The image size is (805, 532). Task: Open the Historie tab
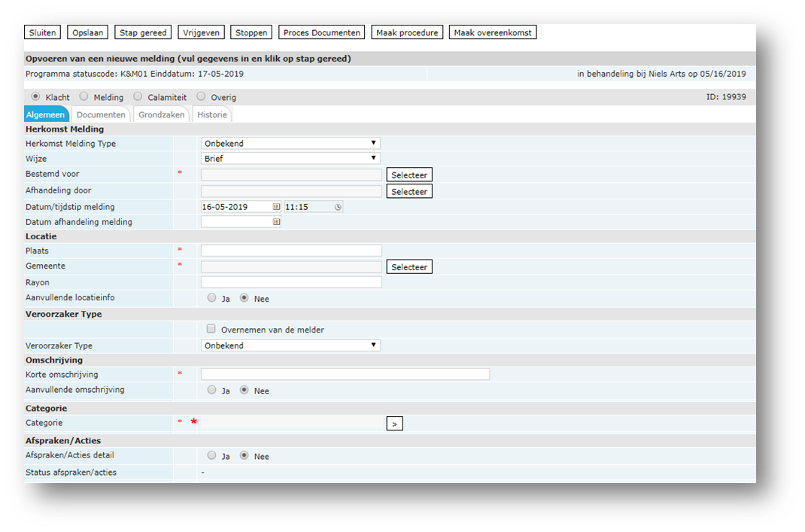click(212, 115)
